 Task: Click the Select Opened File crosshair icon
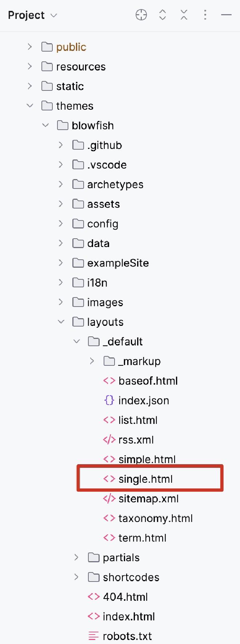(x=141, y=15)
